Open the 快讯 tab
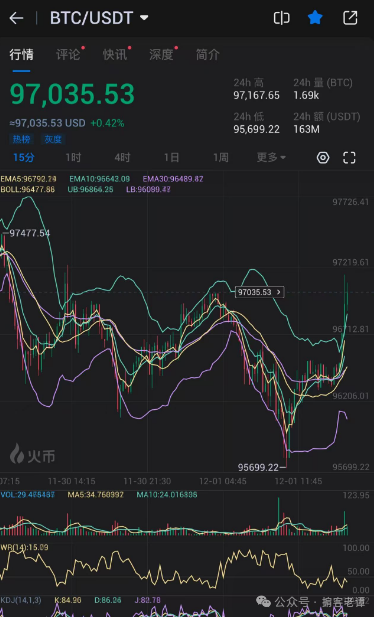377x617 pixels. (x=115, y=54)
